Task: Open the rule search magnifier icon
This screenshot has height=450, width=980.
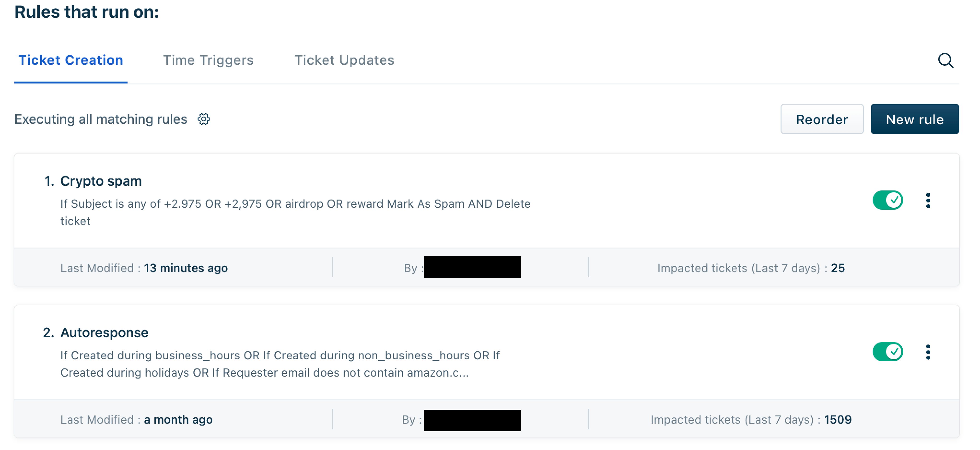Action: pos(945,60)
